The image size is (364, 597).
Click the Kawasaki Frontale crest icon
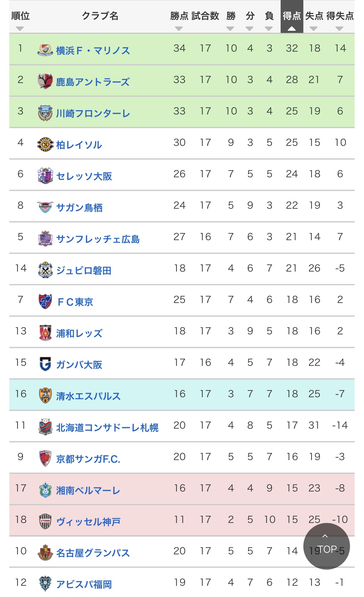[x=45, y=113]
